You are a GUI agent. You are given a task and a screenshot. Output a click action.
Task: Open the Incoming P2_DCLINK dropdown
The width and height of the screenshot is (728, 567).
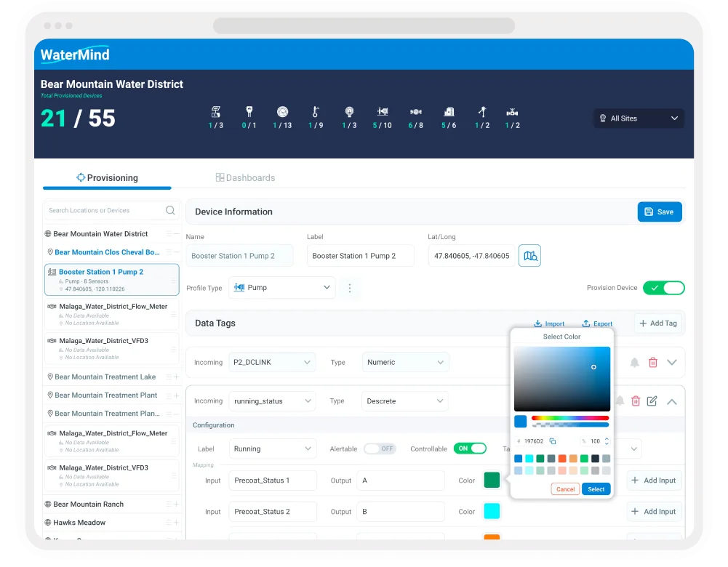(x=272, y=363)
